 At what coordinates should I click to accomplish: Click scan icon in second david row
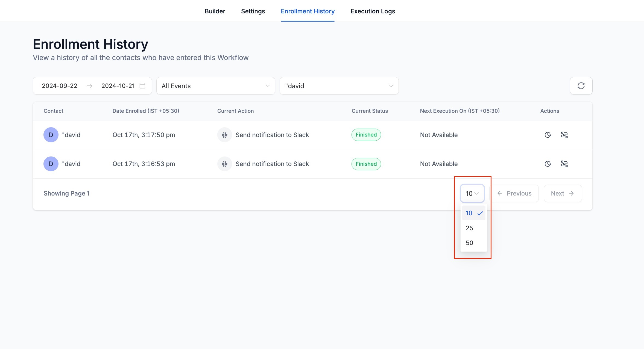pos(564,164)
